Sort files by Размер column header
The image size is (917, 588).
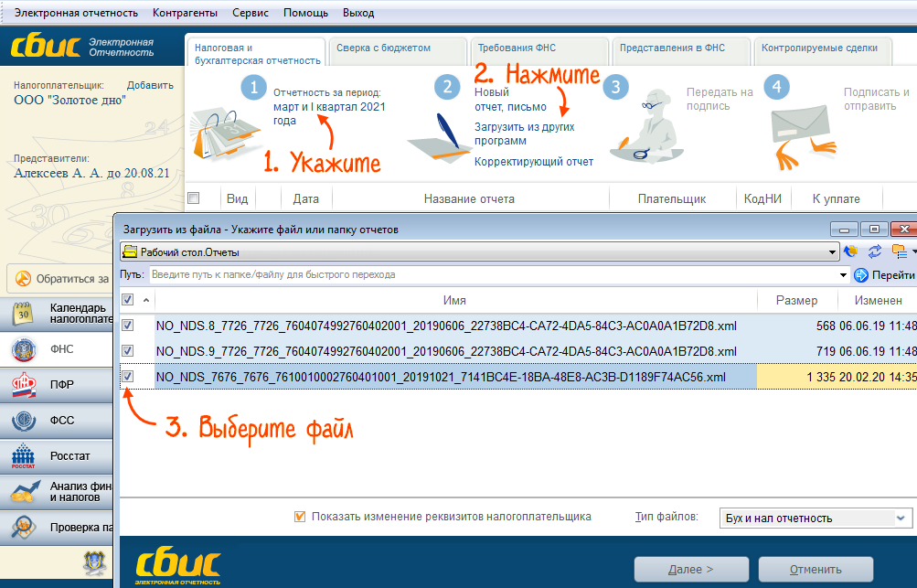point(796,300)
